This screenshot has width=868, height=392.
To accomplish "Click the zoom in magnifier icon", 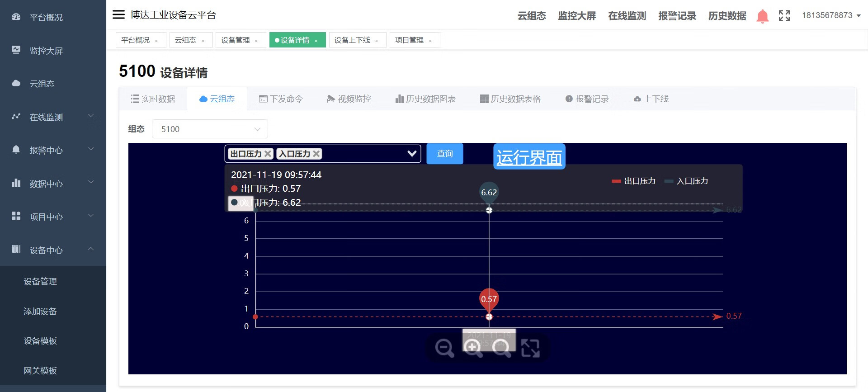I will (x=472, y=348).
